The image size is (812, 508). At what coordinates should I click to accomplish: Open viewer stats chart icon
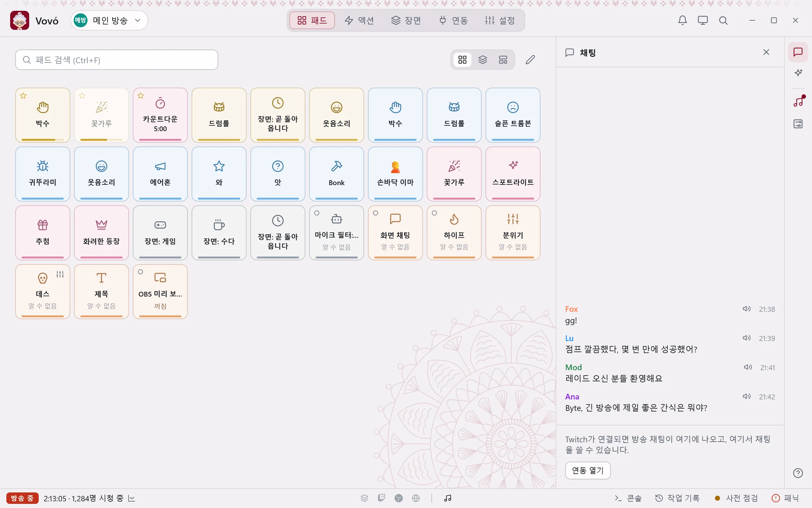(x=132, y=498)
